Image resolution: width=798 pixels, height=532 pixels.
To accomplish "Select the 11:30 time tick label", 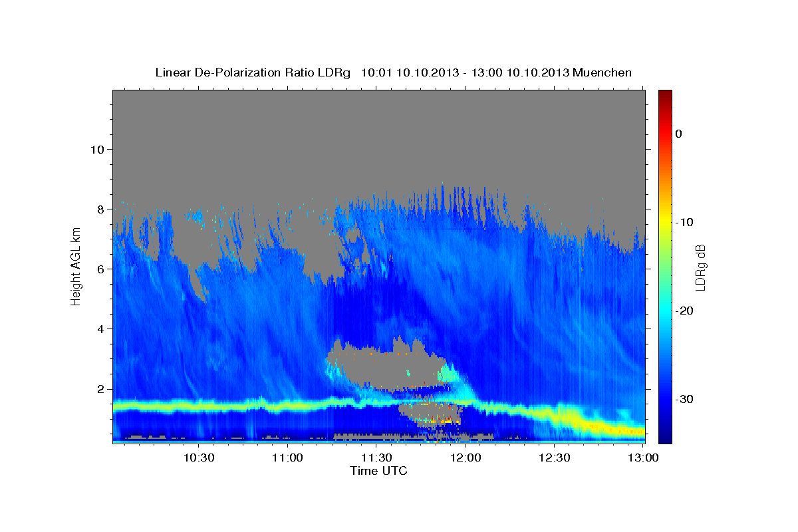I will coord(376,458).
